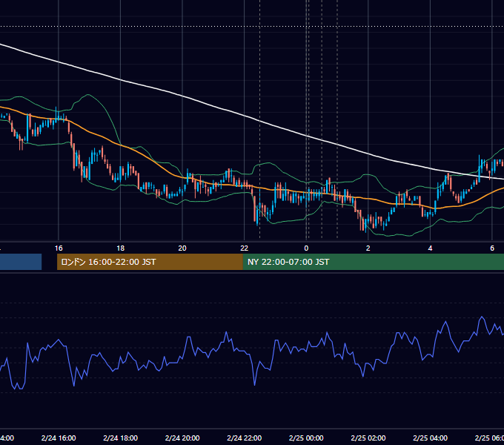Click the 4 hour label on price chart axis
This screenshot has width=504, height=445.
point(430,248)
